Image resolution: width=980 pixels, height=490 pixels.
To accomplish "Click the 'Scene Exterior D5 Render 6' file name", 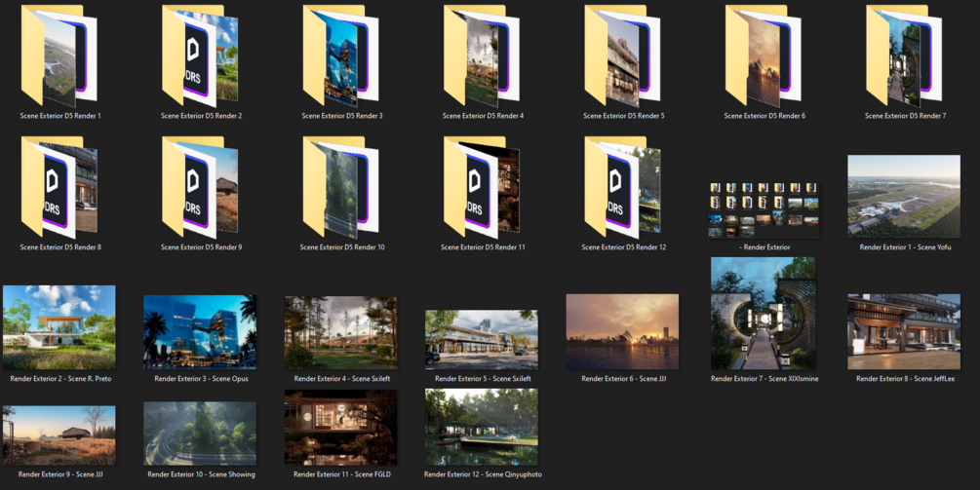I will click(764, 116).
